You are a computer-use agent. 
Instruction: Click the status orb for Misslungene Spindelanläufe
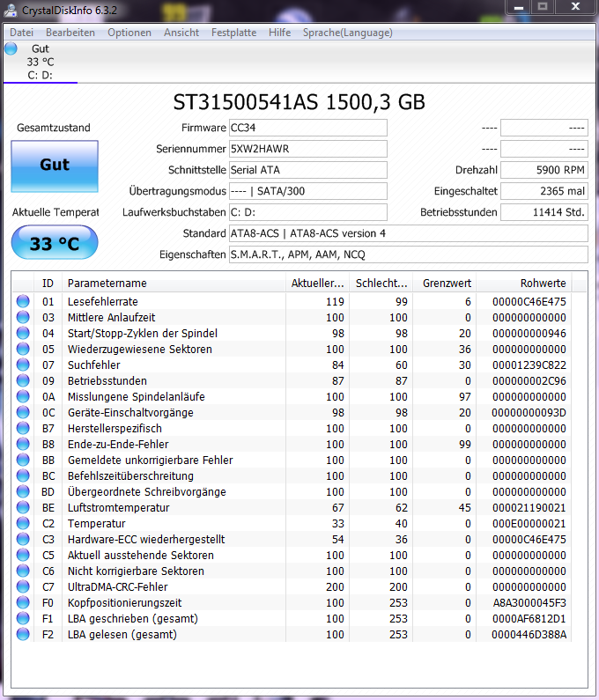23,396
